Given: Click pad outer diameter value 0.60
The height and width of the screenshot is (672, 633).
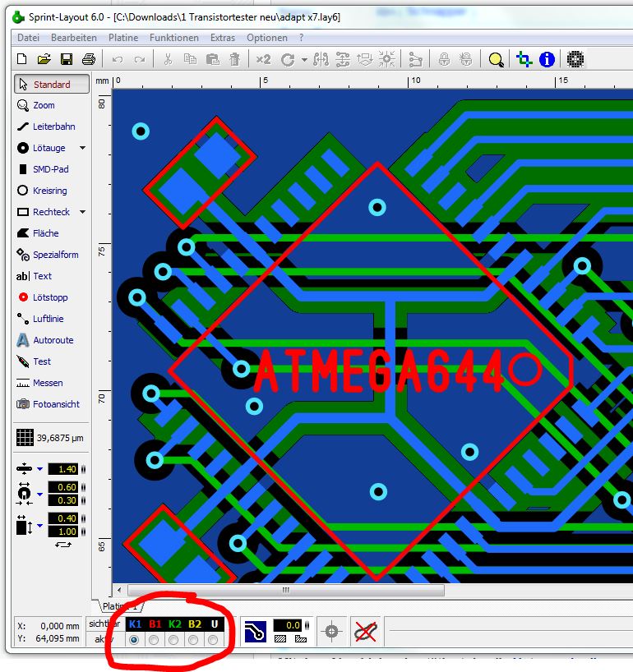Looking at the screenshot, I should pos(63,487).
